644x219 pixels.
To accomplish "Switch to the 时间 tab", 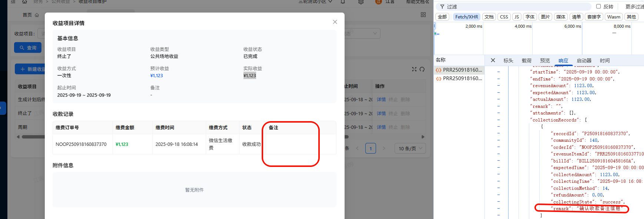I will (605, 61).
